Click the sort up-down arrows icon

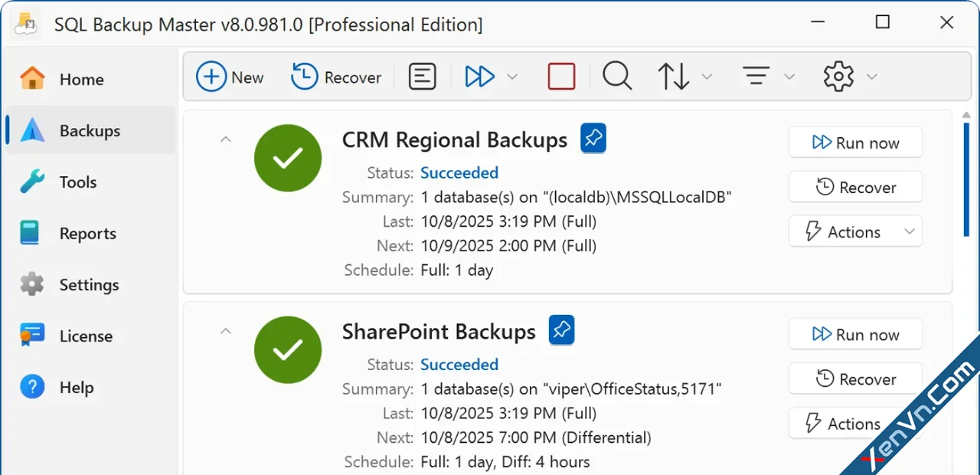click(674, 77)
